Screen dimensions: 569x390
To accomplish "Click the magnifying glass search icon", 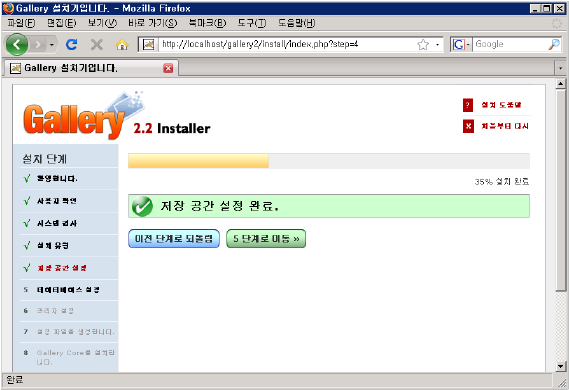I will (554, 44).
